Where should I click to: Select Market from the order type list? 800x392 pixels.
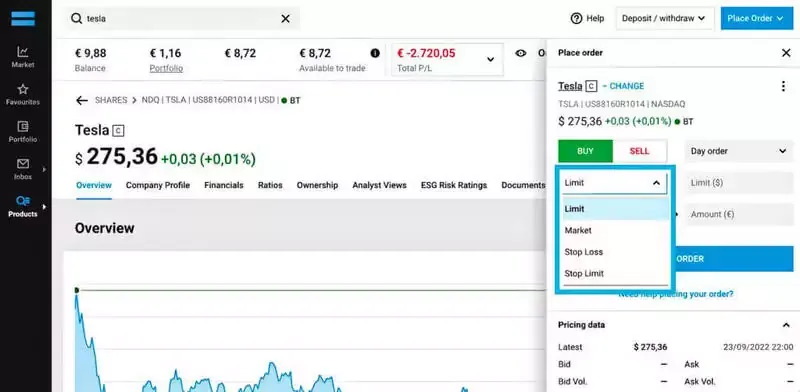point(616,230)
